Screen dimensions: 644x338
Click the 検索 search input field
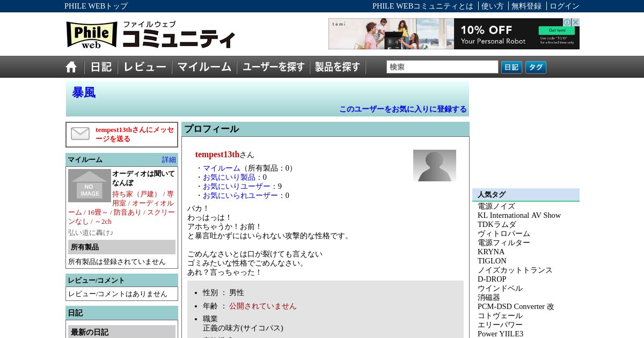click(442, 67)
